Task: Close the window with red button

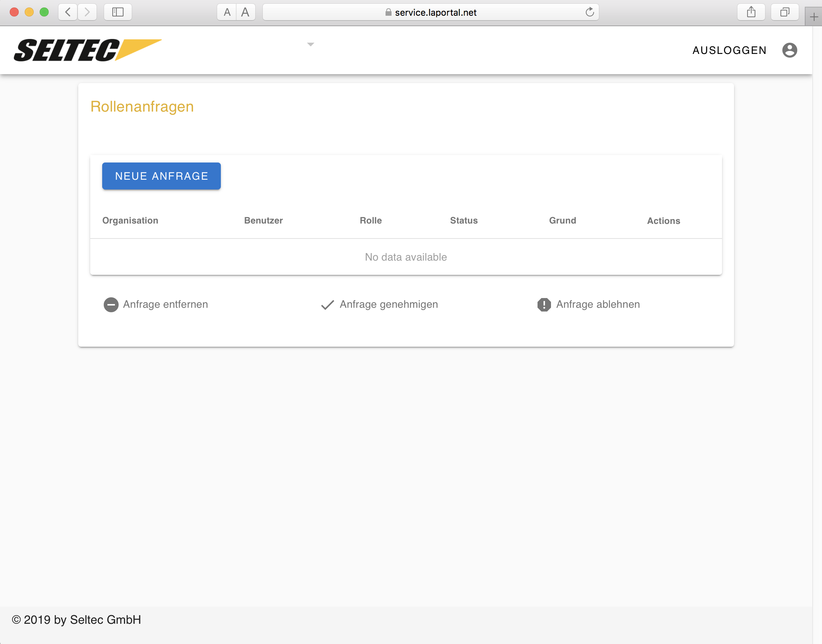Action: tap(14, 12)
